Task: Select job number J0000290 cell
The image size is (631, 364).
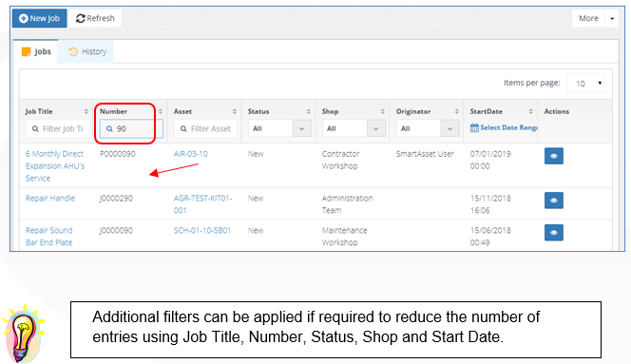Action: (x=116, y=198)
